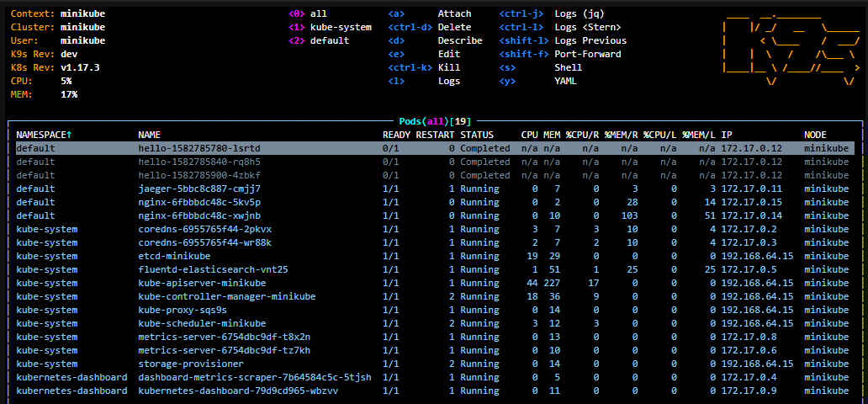Image resolution: width=868 pixels, height=404 pixels.
Task: Click the Logs (jq) hint
Action: [579, 13]
